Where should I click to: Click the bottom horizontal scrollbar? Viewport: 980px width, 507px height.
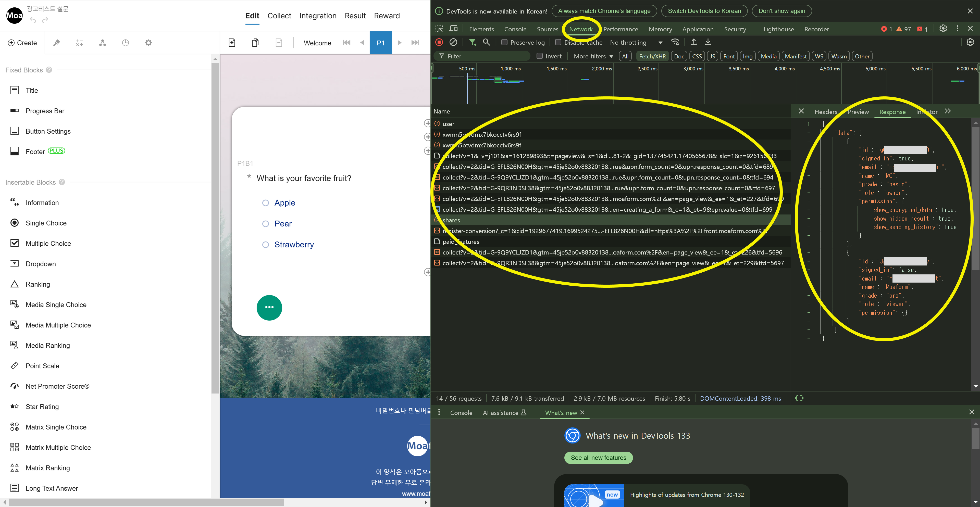pos(146,502)
